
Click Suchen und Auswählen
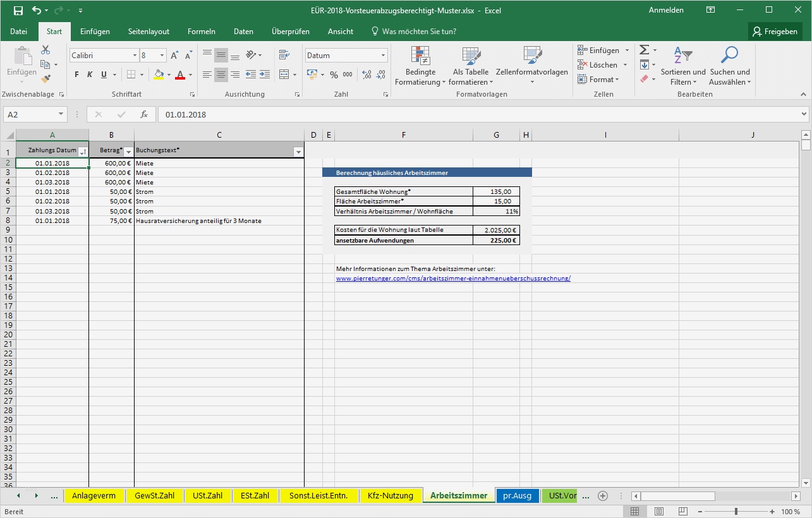tap(729, 66)
